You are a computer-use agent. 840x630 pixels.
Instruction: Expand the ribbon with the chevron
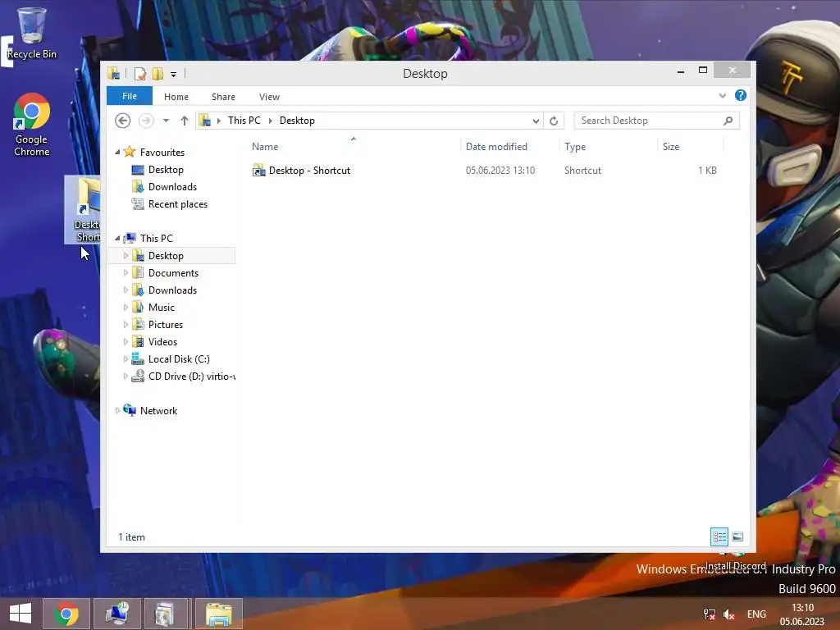coord(722,95)
